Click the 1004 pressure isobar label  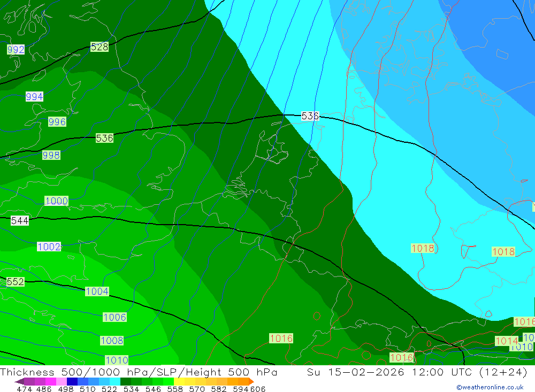tap(97, 291)
